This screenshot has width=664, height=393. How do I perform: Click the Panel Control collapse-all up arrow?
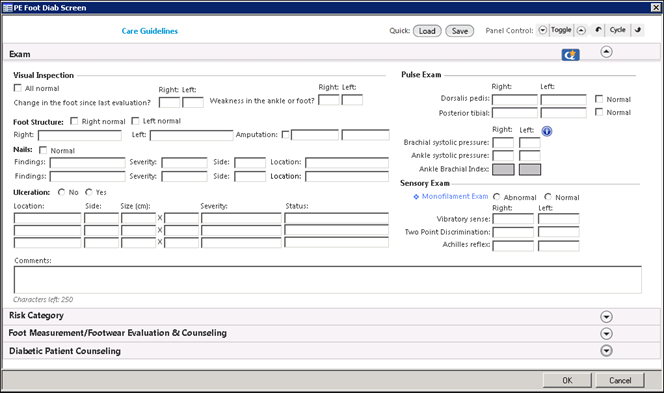click(x=581, y=30)
